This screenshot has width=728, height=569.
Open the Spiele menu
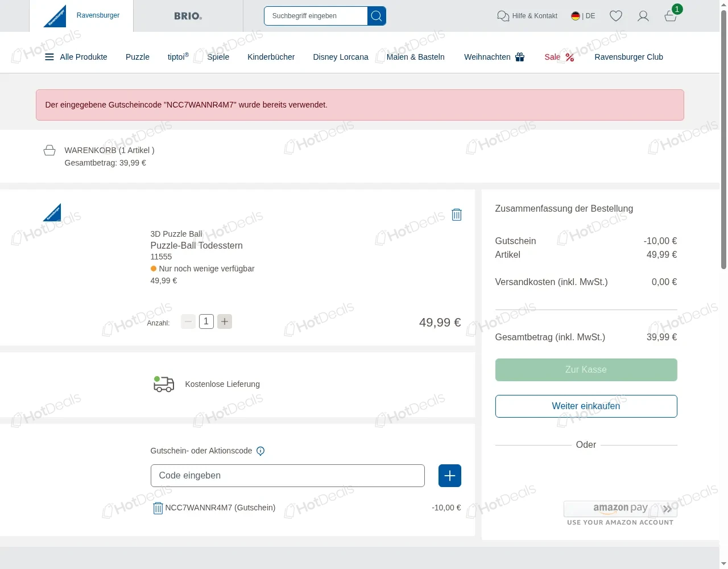[218, 57]
